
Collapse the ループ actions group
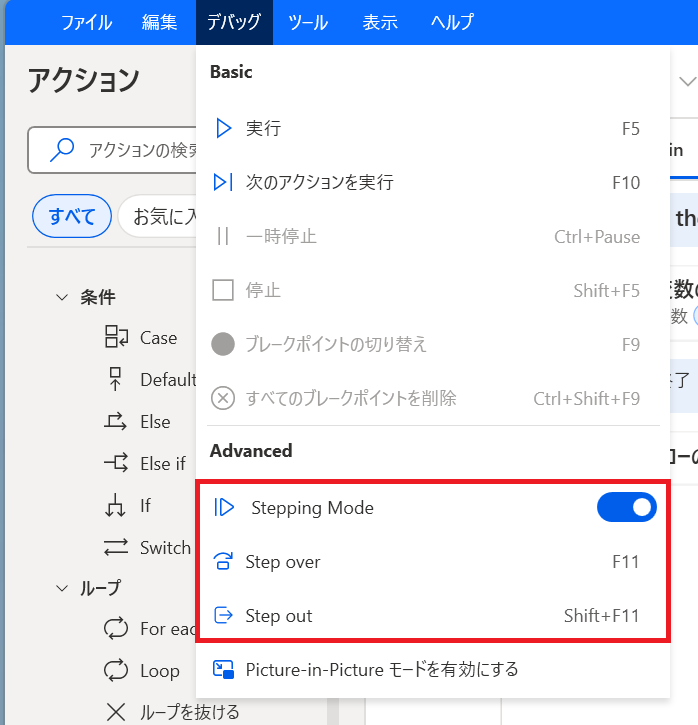[61, 588]
